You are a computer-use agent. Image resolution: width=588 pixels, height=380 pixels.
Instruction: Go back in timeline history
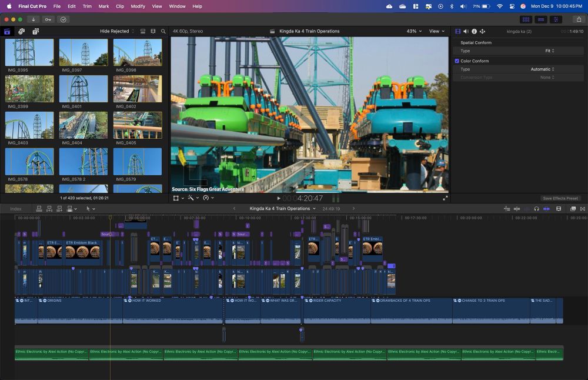(x=235, y=209)
